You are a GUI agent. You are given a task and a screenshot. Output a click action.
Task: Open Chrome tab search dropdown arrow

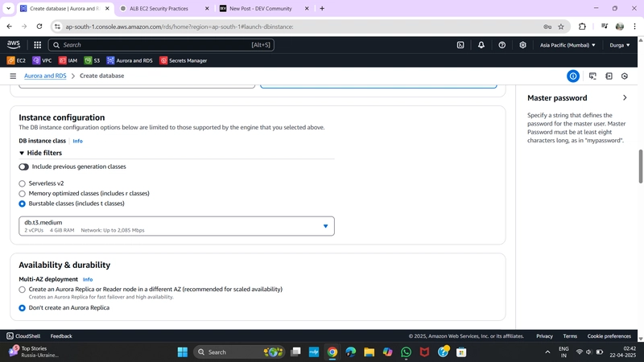(8, 8)
